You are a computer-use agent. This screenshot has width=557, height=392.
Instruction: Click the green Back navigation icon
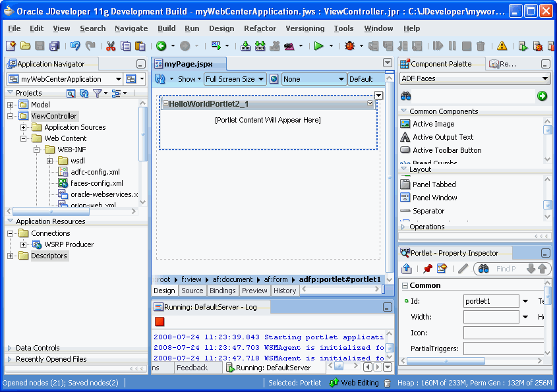click(x=161, y=46)
